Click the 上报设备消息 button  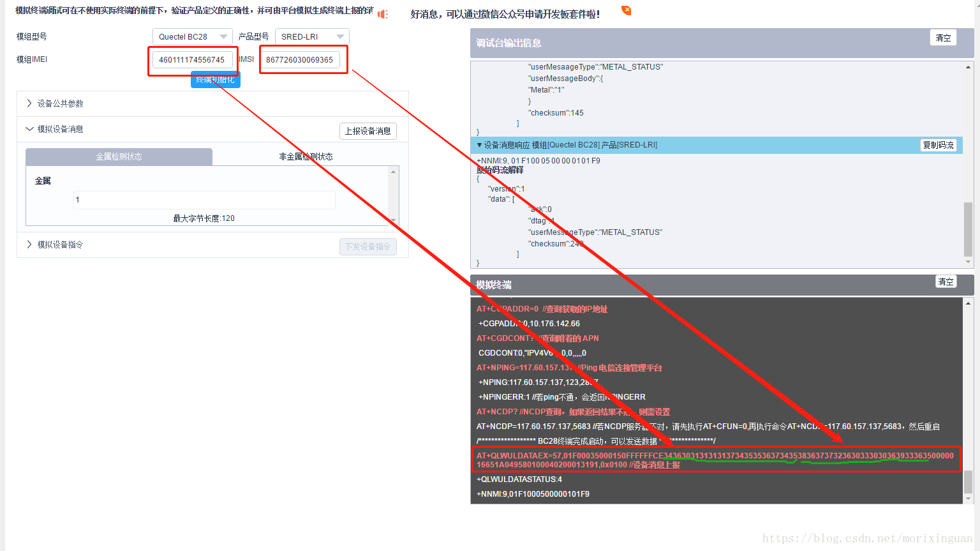click(x=368, y=131)
